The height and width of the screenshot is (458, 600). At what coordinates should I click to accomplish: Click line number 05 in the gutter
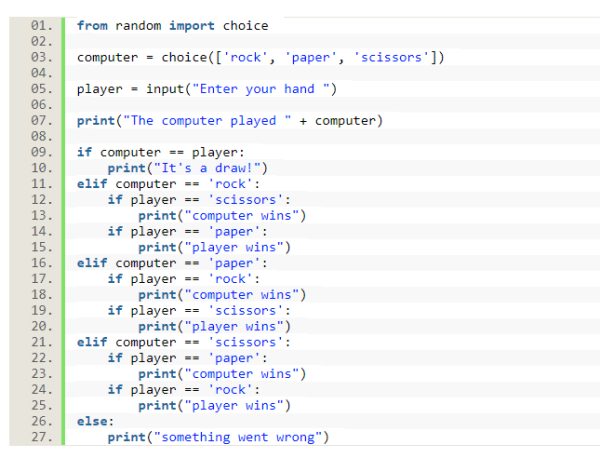pos(40,89)
